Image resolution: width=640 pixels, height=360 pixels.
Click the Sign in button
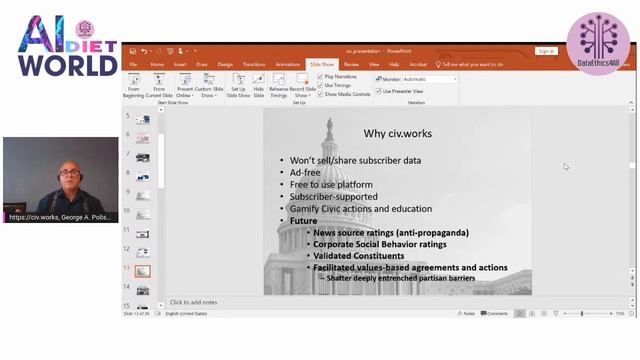point(546,51)
